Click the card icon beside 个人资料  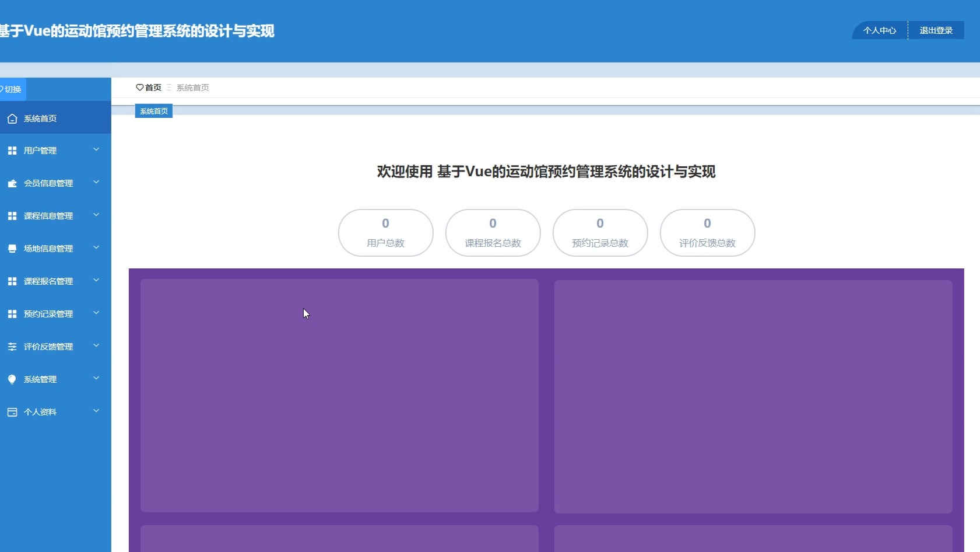coord(12,412)
